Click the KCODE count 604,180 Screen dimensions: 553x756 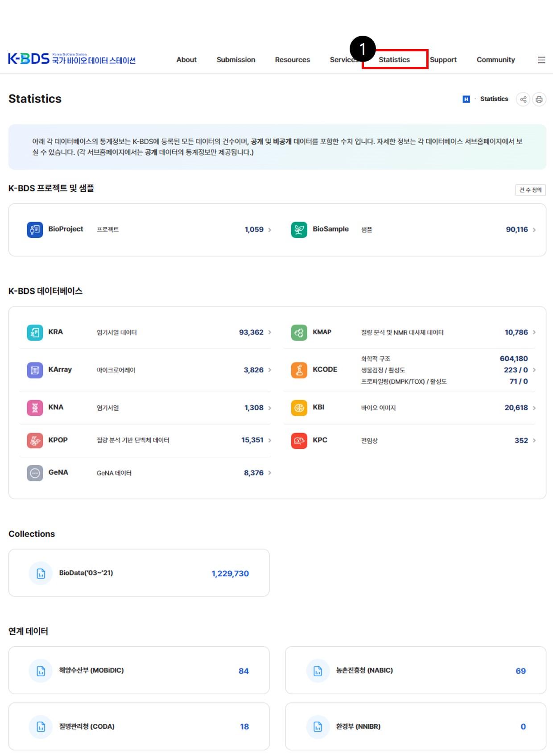tap(514, 359)
